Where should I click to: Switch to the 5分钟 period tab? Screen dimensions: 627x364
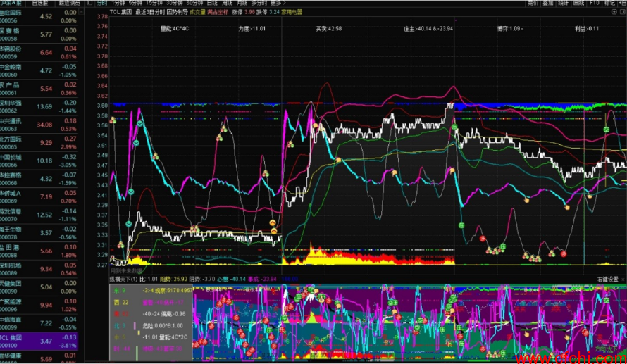coord(135,4)
